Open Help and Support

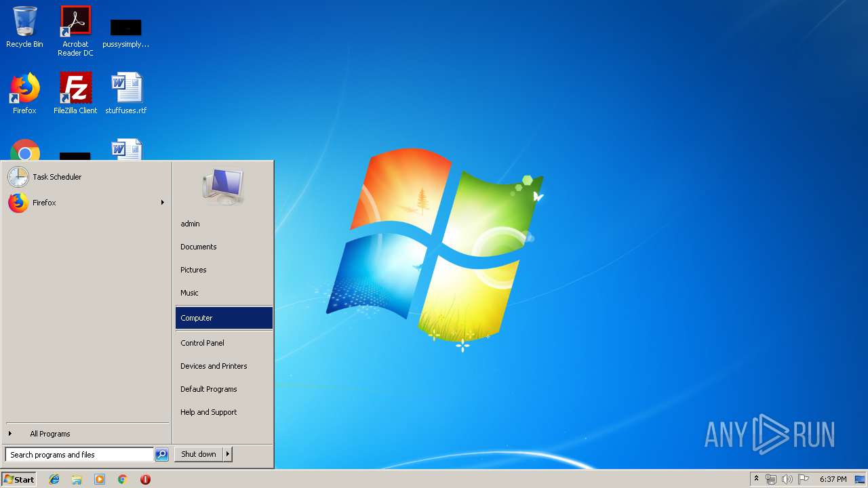[x=224, y=412]
